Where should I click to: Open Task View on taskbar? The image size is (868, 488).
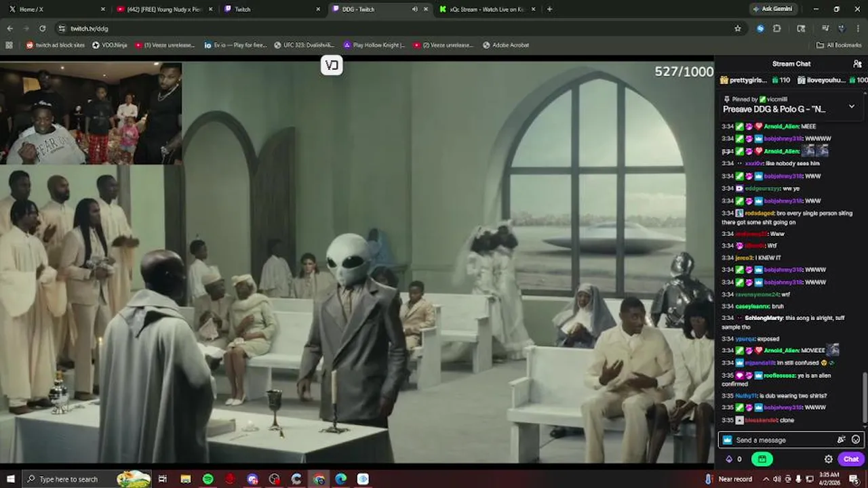tap(163, 479)
